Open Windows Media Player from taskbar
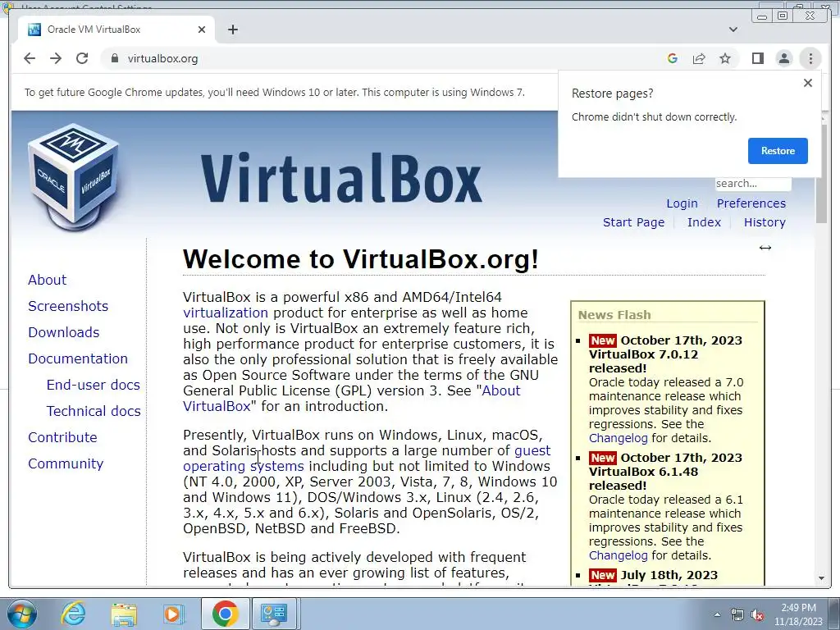Image resolution: width=840 pixels, height=630 pixels. click(x=174, y=614)
